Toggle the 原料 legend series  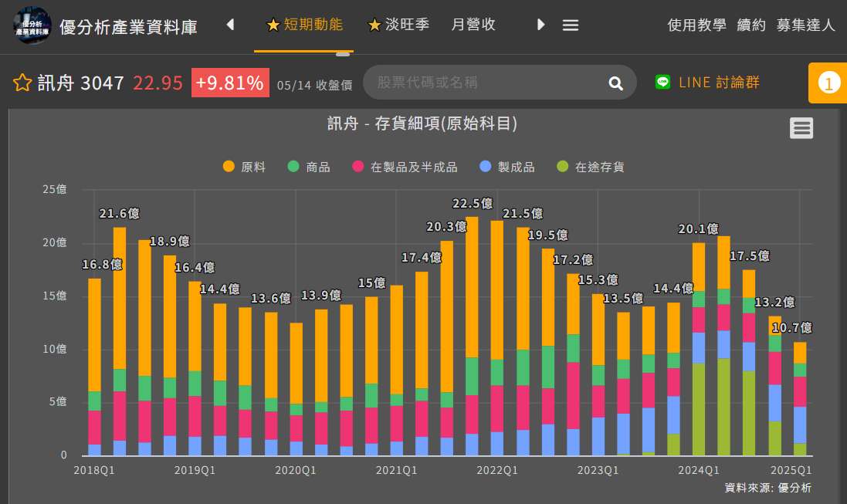(244, 167)
